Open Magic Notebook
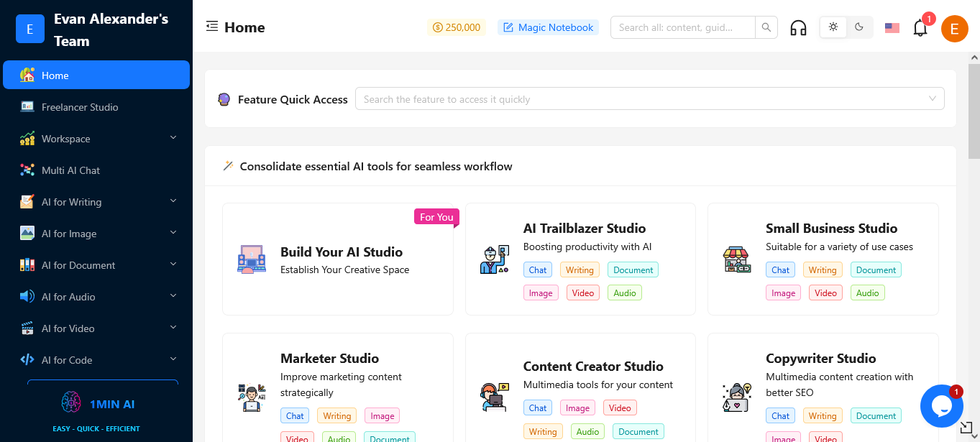Screen dimensions: 980x442 548,27
